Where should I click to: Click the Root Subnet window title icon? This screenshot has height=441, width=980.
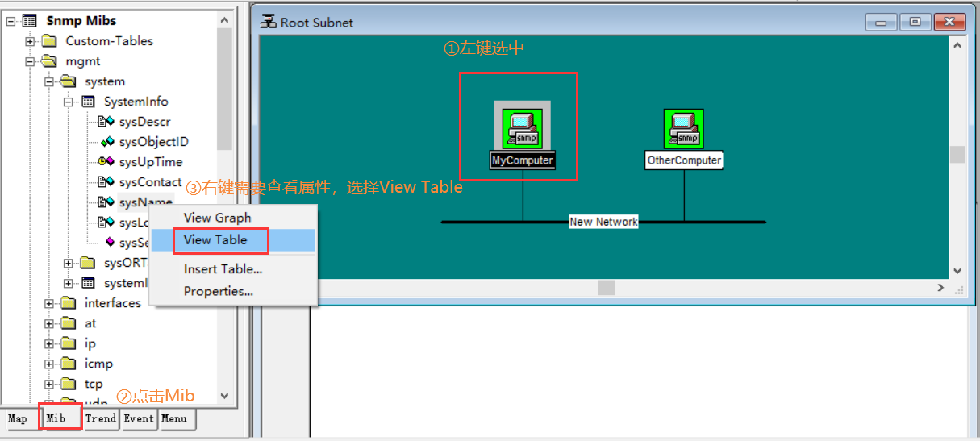click(x=269, y=22)
